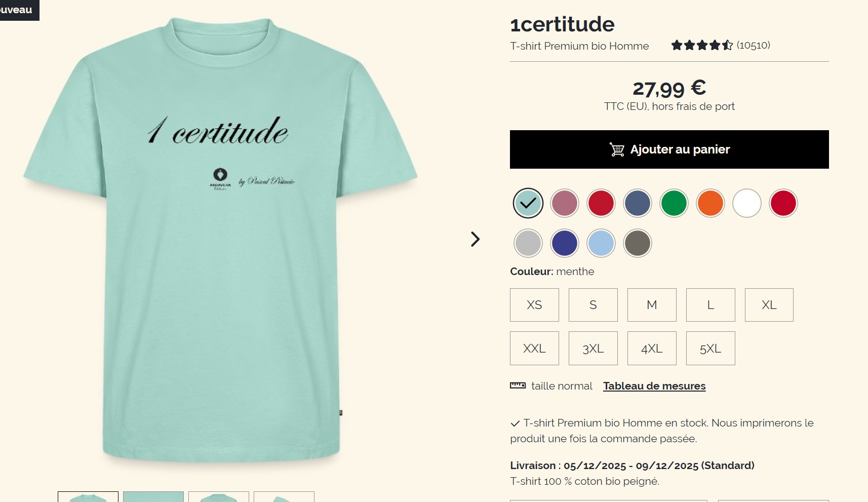The width and height of the screenshot is (868, 502).
Task: Select size M
Action: [652, 305]
